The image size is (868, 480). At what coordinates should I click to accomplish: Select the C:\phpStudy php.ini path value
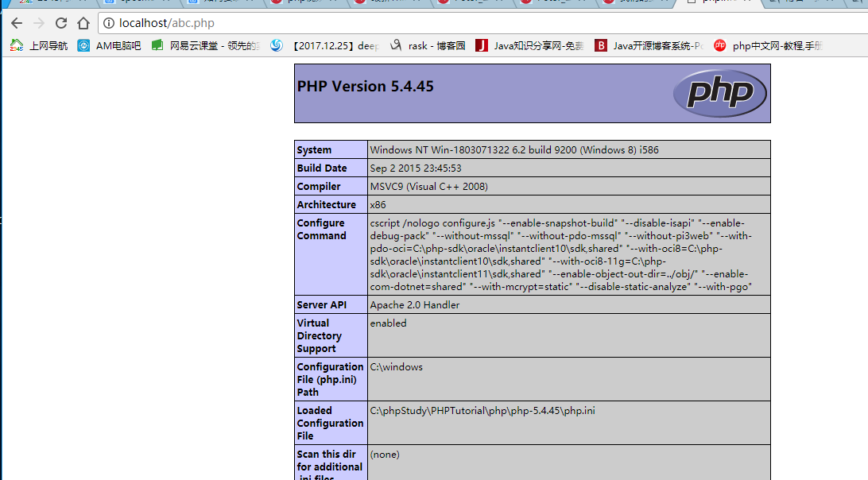click(569, 424)
